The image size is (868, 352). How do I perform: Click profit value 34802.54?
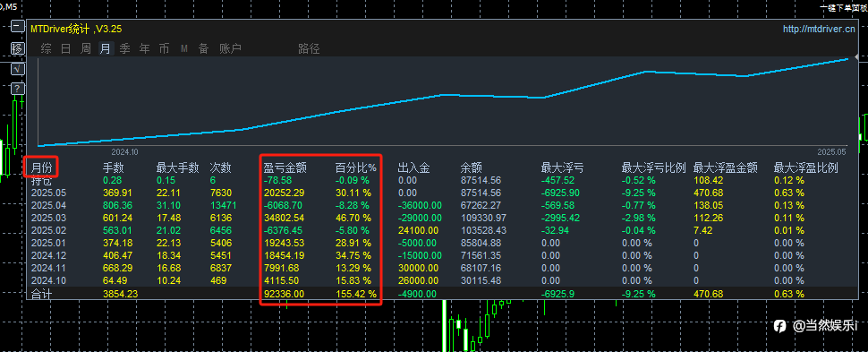(x=284, y=218)
